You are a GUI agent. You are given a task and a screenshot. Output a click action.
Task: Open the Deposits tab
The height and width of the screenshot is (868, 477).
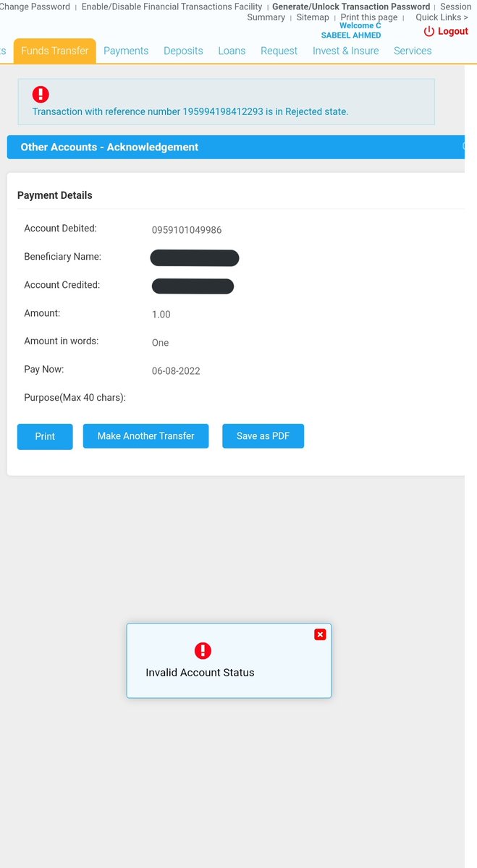click(x=183, y=51)
